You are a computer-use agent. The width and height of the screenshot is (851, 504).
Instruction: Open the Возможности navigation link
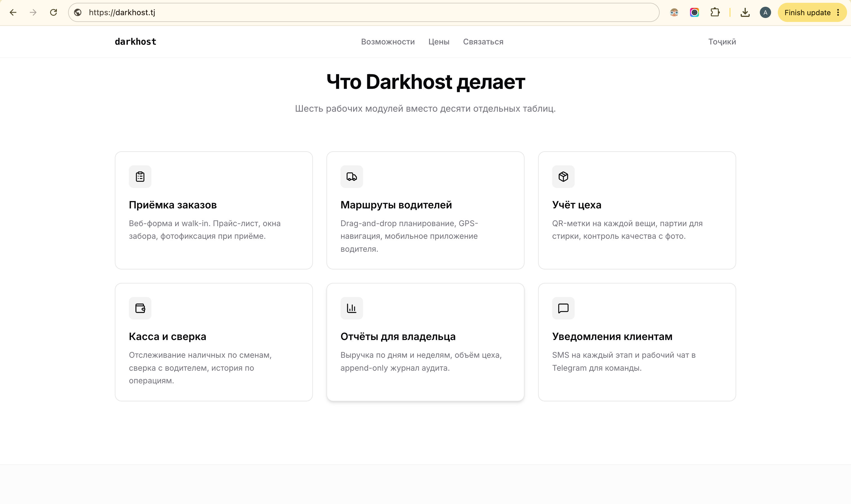click(388, 42)
